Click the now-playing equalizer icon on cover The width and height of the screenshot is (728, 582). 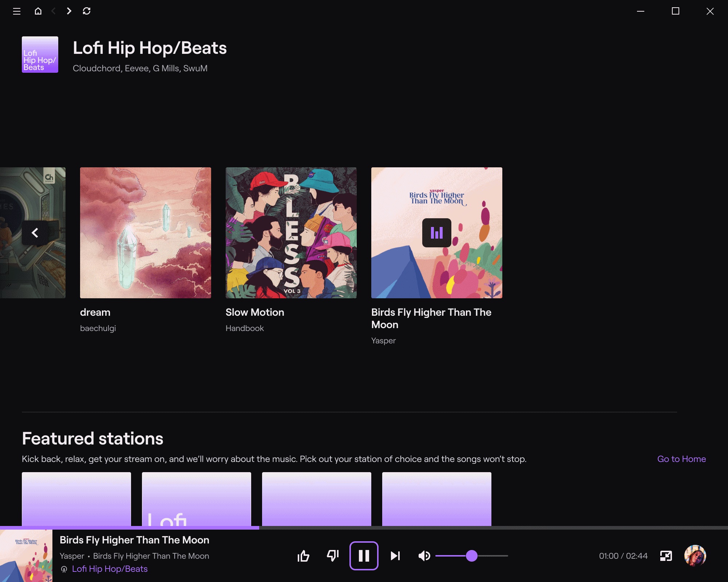coord(437,233)
